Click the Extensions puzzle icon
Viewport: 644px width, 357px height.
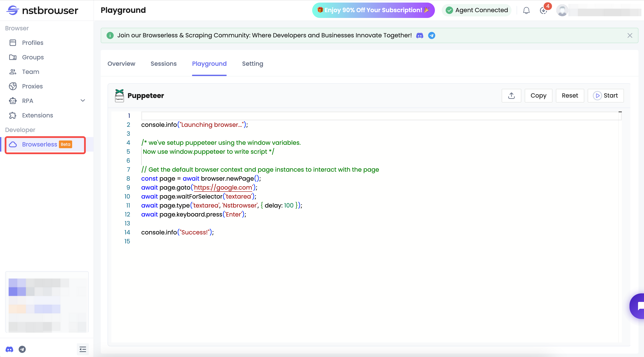(13, 115)
